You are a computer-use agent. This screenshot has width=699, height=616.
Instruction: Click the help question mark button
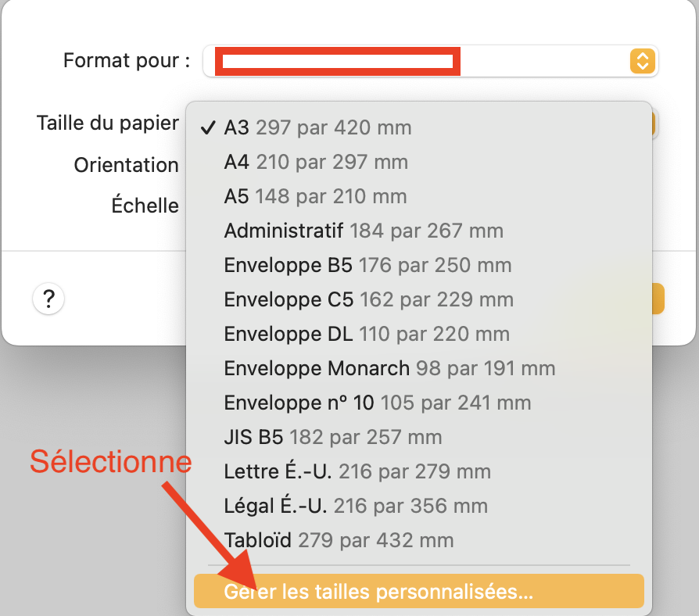point(48,298)
